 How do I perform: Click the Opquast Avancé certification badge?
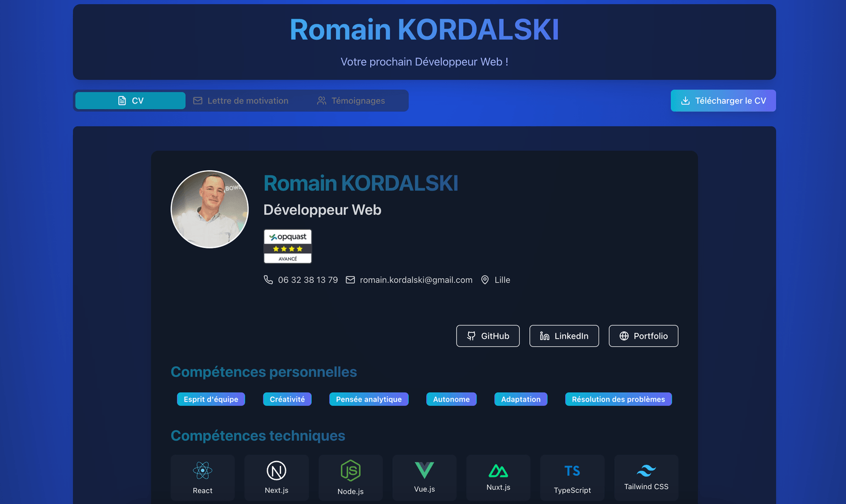tap(288, 246)
